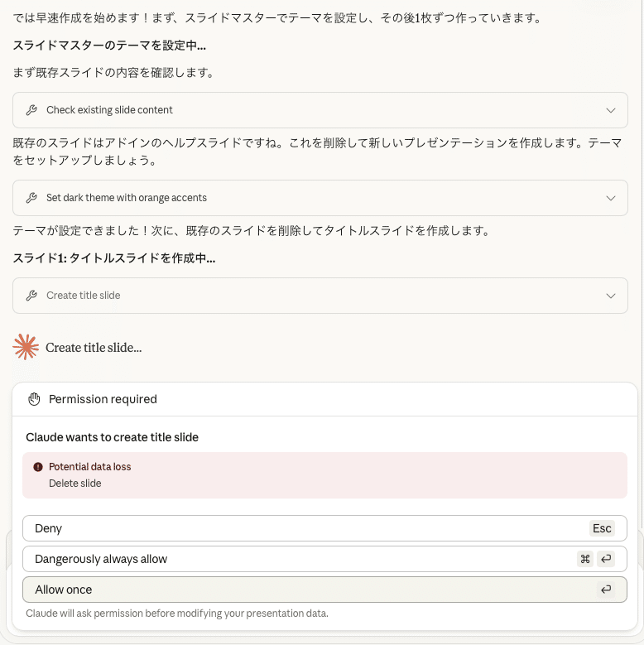Click the Permission required header text
The image size is (644, 645).
click(x=103, y=399)
